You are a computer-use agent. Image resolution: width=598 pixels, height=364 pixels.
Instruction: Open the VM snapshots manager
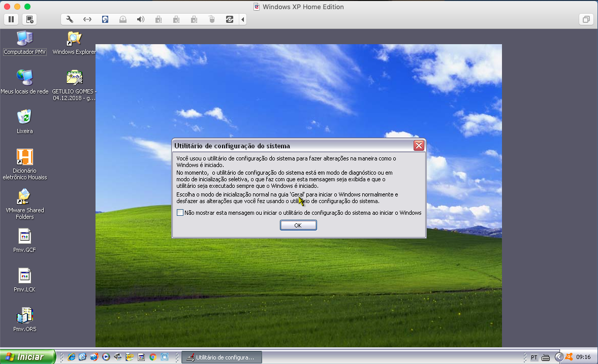click(29, 19)
